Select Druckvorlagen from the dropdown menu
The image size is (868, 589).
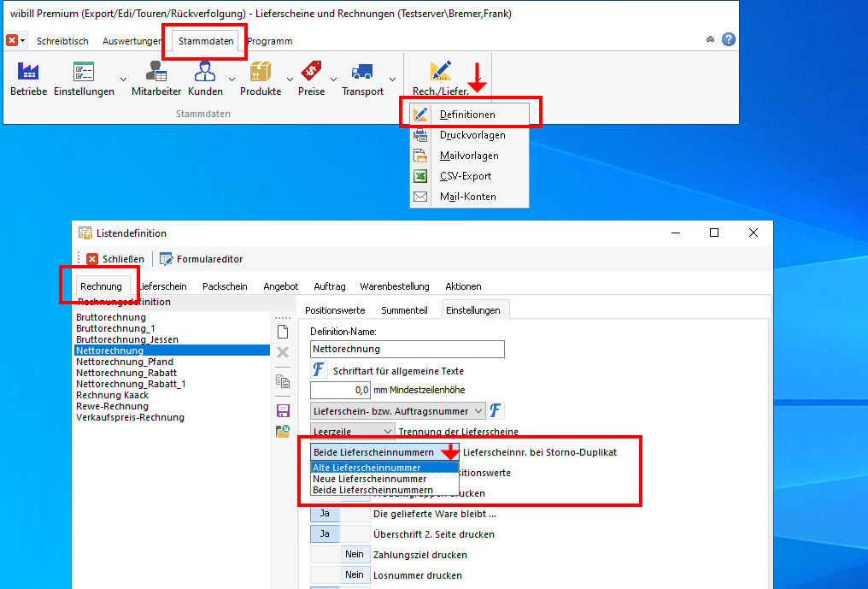472,135
